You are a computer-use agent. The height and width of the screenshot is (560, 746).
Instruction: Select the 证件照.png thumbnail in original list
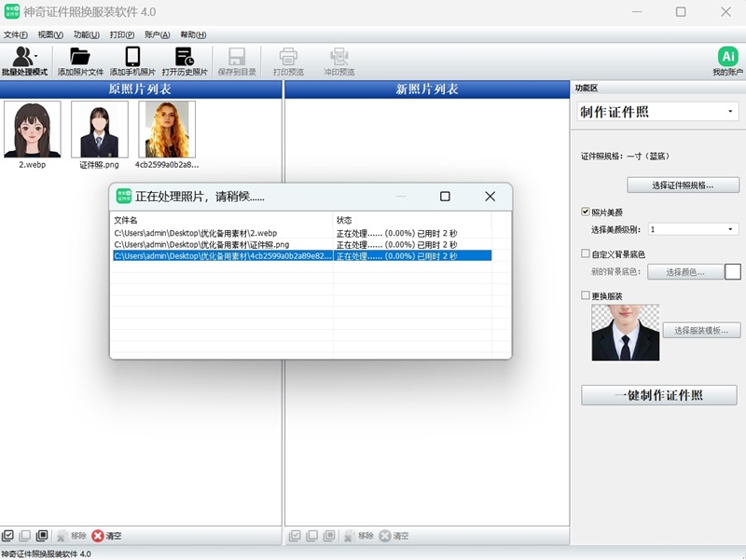pyautogui.click(x=99, y=130)
